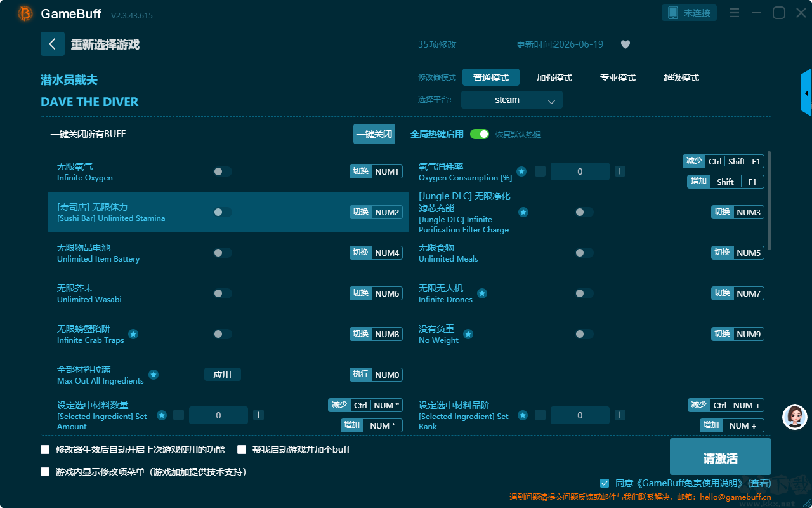Click Set Rank value input field

[580, 415]
